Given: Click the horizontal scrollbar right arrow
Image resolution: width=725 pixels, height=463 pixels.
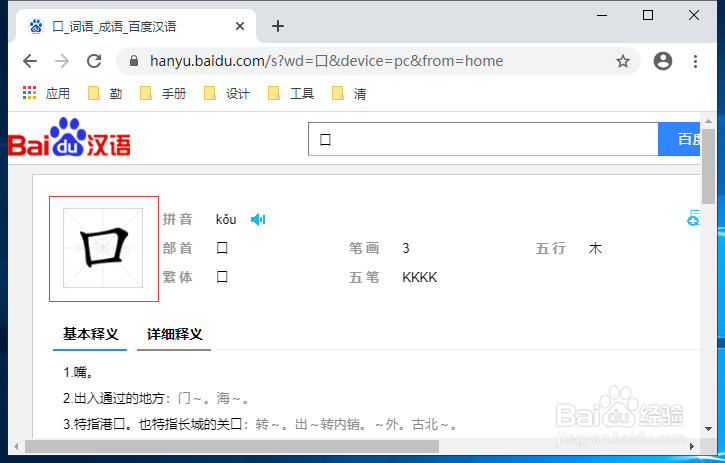Looking at the screenshot, I should point(692,446).
